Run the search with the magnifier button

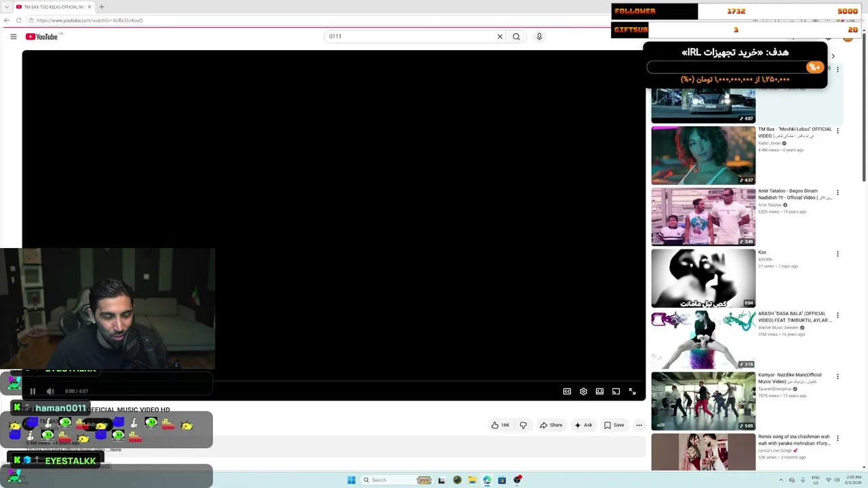516,37
